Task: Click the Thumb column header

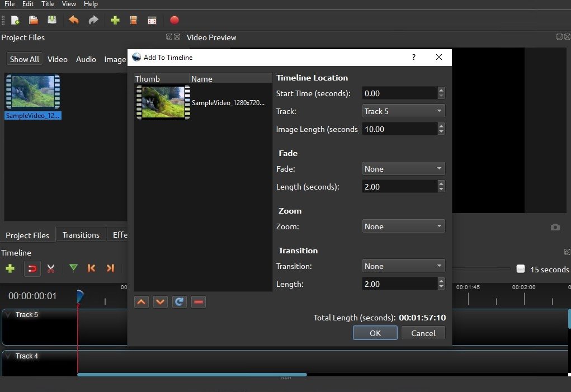Action: (x=162, y=79)
